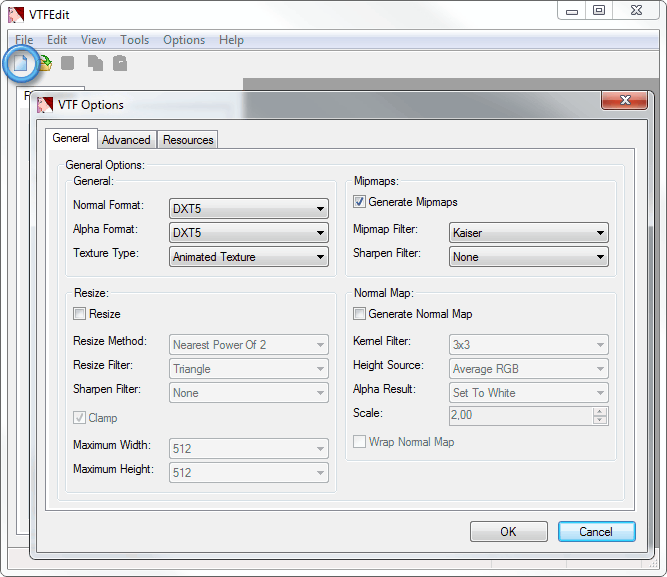This screenshot has width=667, height=577.
Task: Open the Mipmap Filter dropdown
Action: (x=529, y=233)
